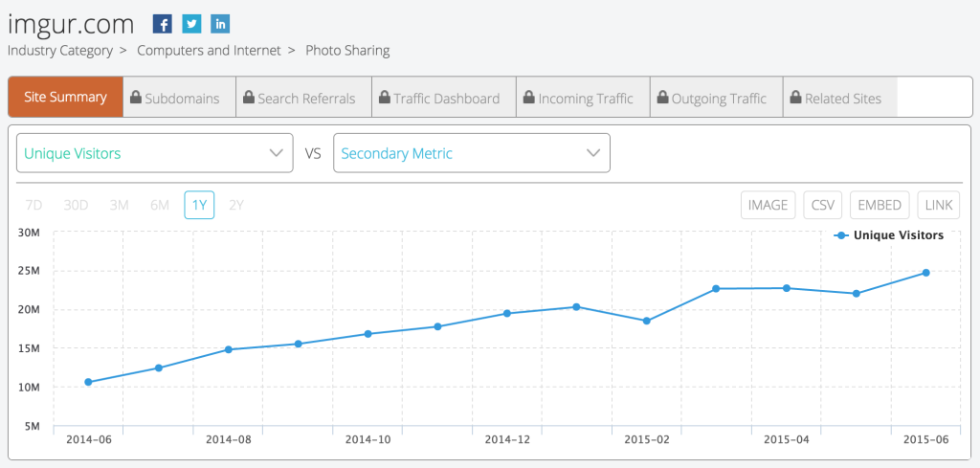Click the 10M y-axis label
Viewport: 980px width, 468px height.
tap(28, 388)
